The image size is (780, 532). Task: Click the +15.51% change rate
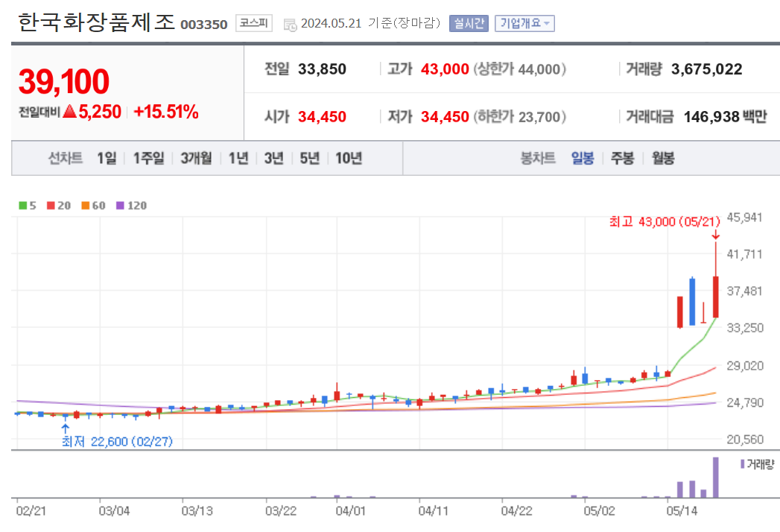(166, 112)
